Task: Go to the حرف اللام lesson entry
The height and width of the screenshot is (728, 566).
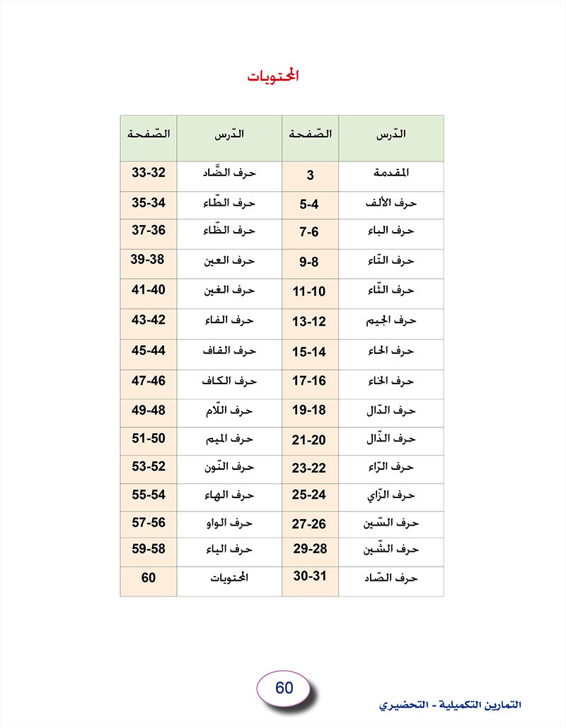Action: tap(229, 410)
